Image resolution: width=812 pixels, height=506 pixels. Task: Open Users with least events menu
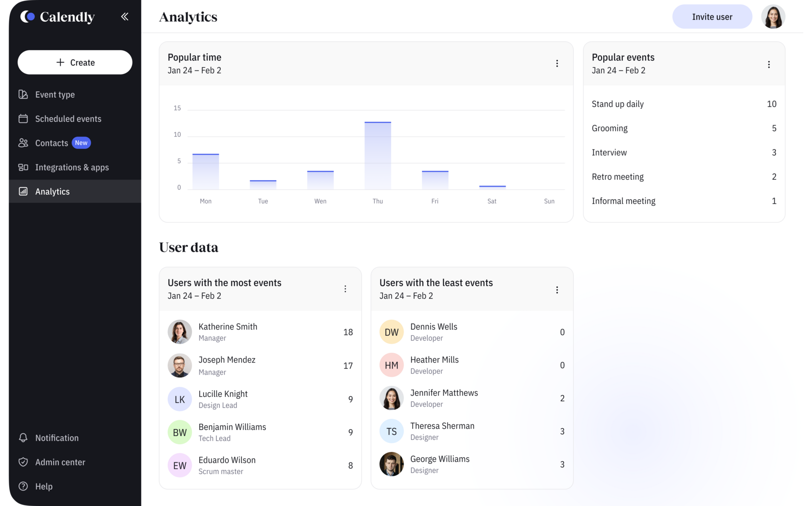coord(557,290)
